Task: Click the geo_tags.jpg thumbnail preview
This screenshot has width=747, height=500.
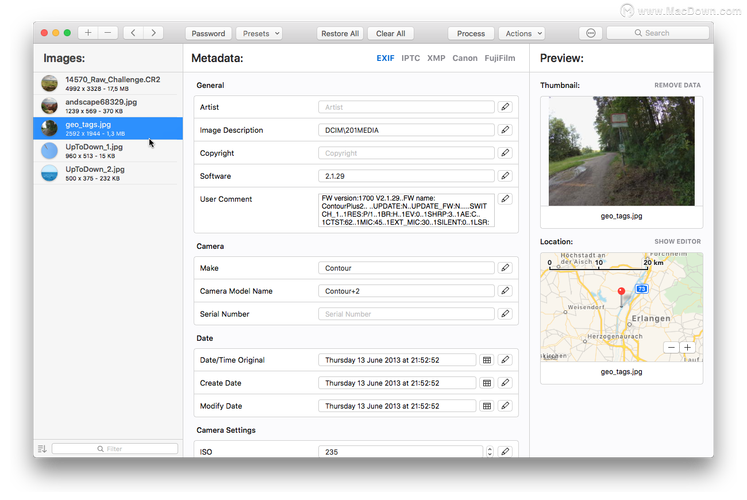Action: 621,151
